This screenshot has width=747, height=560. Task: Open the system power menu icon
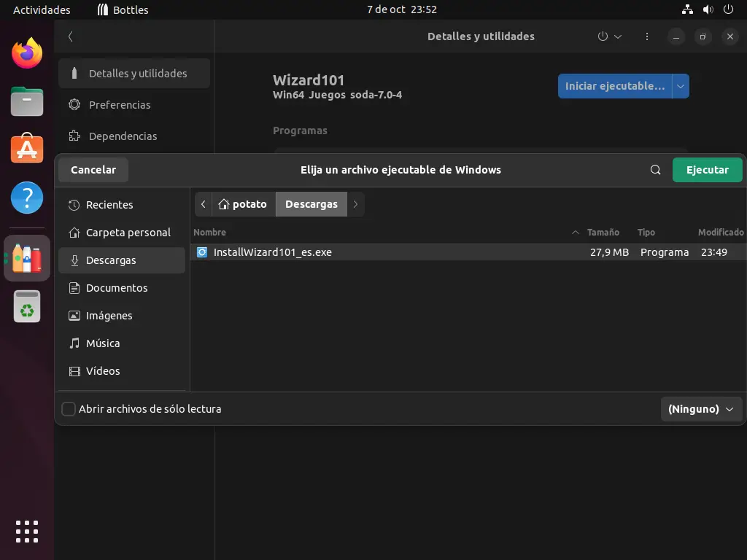[728, 9]
